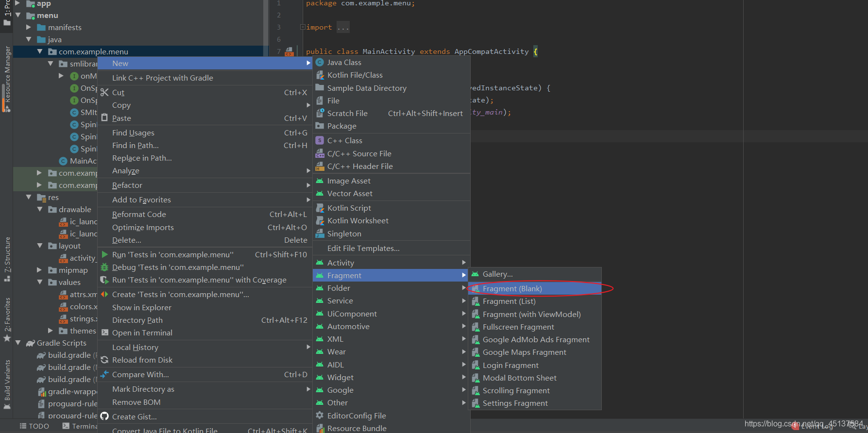Click the MainActivity class gutter icon
The height and width of the screenshot is (433, 868).
[x=289, y=51]
